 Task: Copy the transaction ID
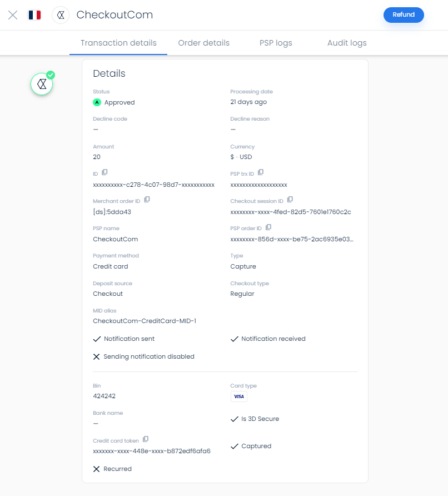(104, 172)
